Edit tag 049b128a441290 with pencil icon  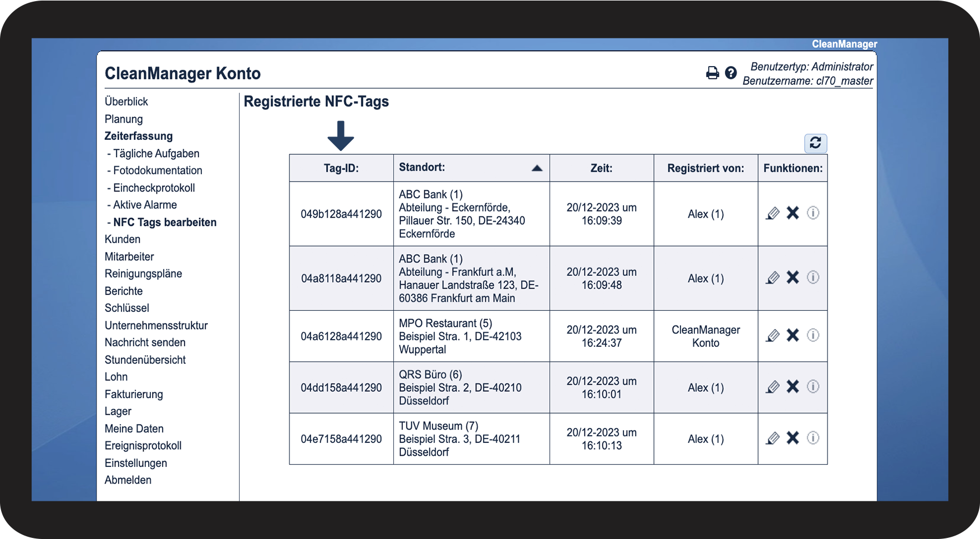click(773, 213)
